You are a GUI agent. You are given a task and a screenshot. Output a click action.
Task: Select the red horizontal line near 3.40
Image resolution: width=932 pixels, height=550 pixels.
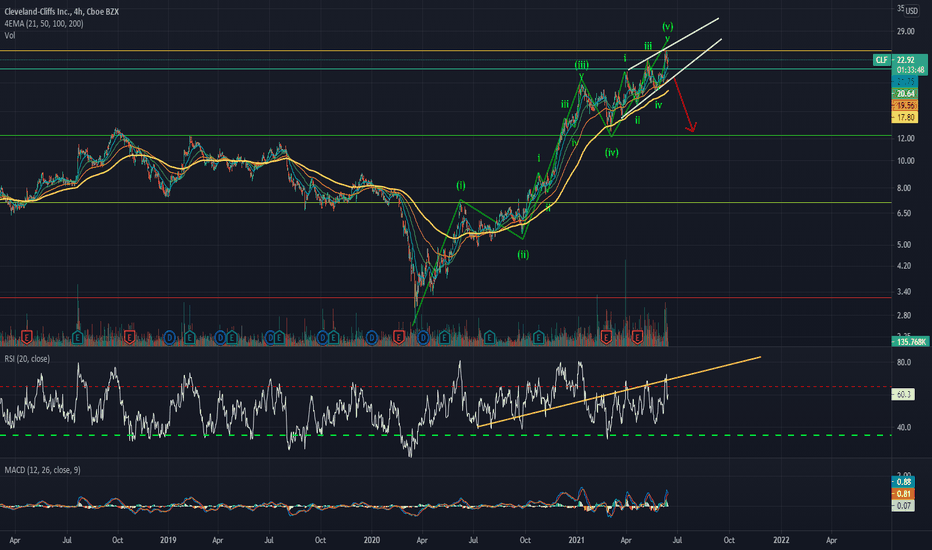click(x=446, y=297)
